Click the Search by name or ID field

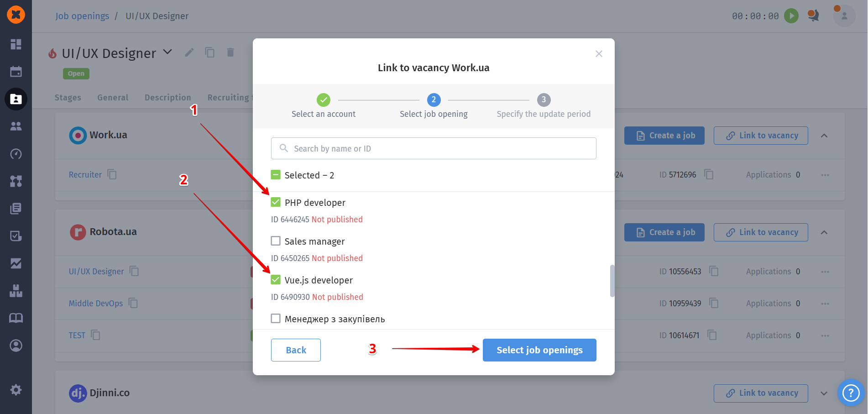pos(434,148)
